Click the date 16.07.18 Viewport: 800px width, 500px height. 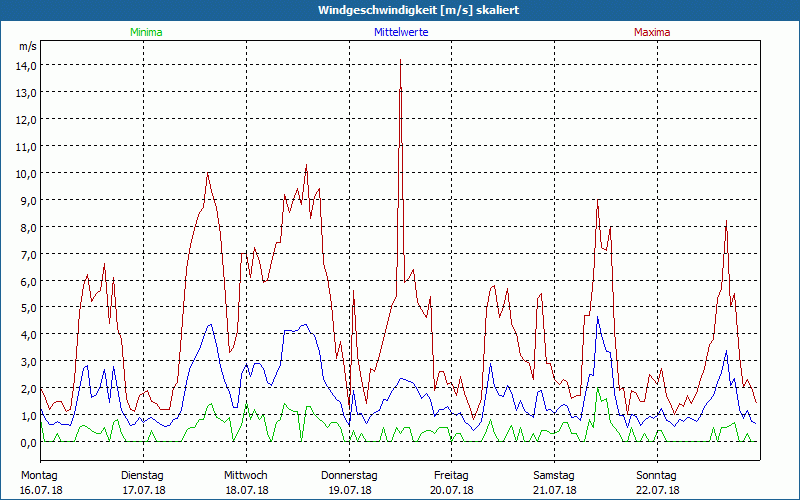coord(41,490)
